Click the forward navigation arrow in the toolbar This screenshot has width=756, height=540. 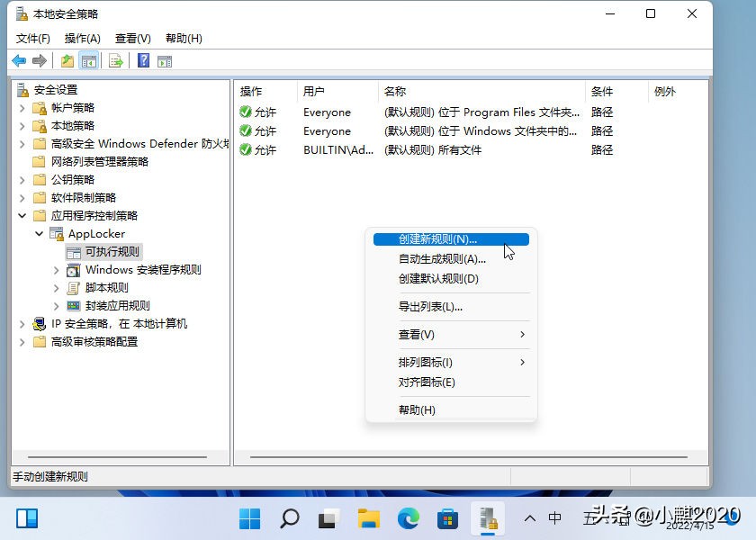(x=38, y=60)
